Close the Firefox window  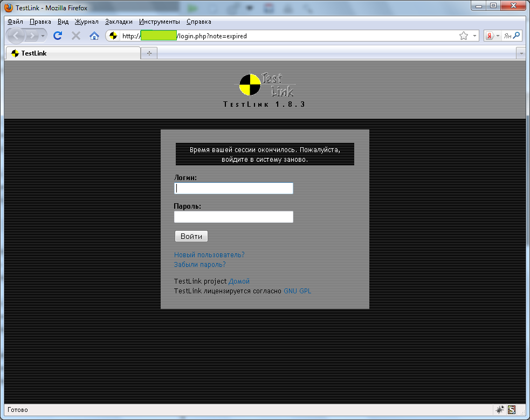513,6
